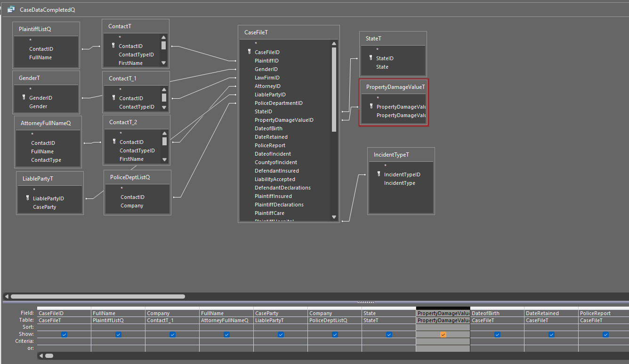Click the key icon beside GenderID
Viewport: 629px width, 364px height.
click(24, 98)
